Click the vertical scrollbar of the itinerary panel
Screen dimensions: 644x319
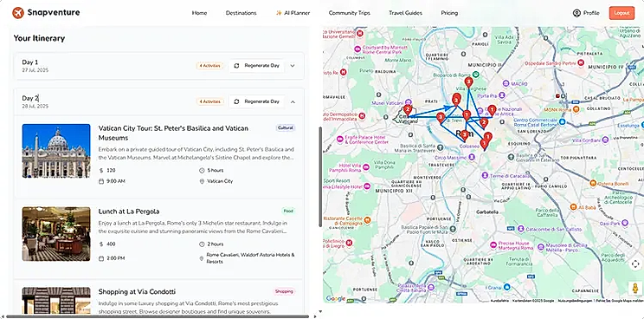point(320,177)
